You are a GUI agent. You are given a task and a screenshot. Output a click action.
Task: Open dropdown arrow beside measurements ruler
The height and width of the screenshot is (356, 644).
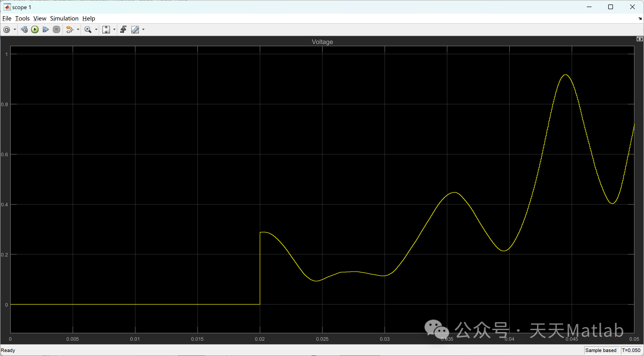(144, 30)
